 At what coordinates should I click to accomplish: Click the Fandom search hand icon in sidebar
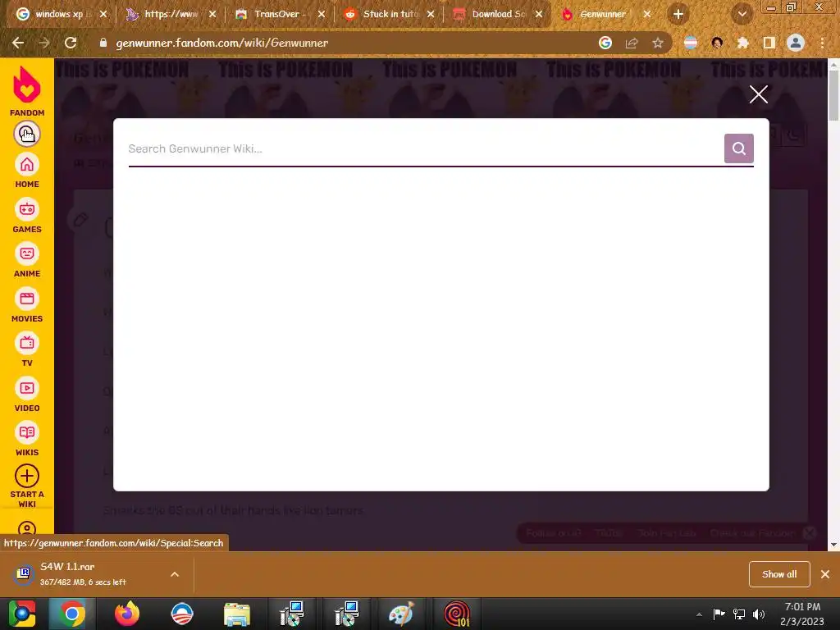point(27,134)
